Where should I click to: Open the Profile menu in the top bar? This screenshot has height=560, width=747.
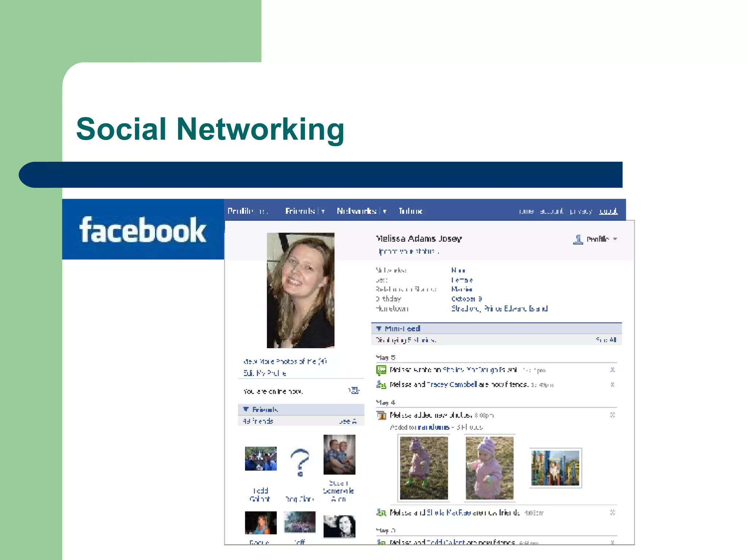pos(240,211)
